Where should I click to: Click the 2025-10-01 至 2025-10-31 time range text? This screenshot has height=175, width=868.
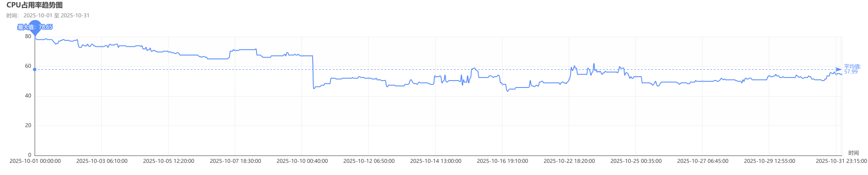56,16
